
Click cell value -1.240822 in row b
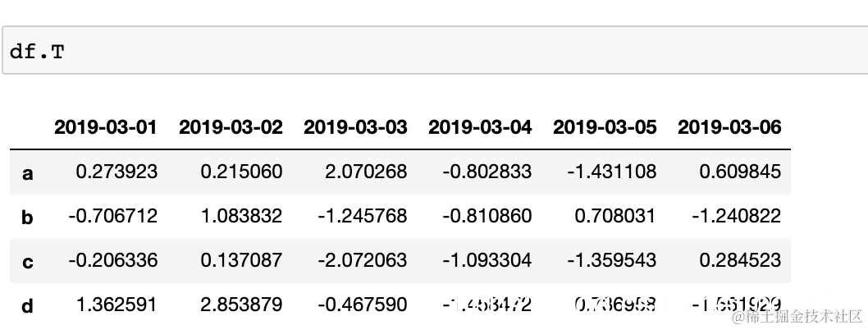[x=736, y=216]
